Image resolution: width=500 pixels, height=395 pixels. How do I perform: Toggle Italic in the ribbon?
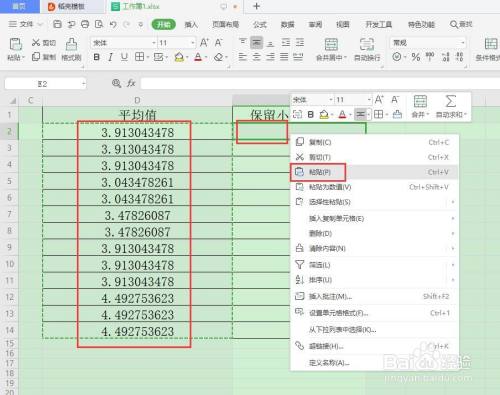tap(110, 57)
